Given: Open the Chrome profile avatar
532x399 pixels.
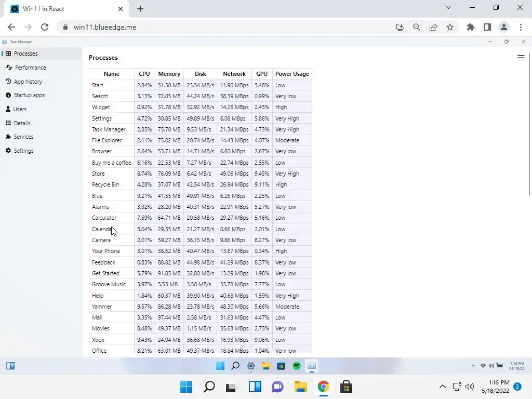Looking at the screenshot, I should 504,27.
